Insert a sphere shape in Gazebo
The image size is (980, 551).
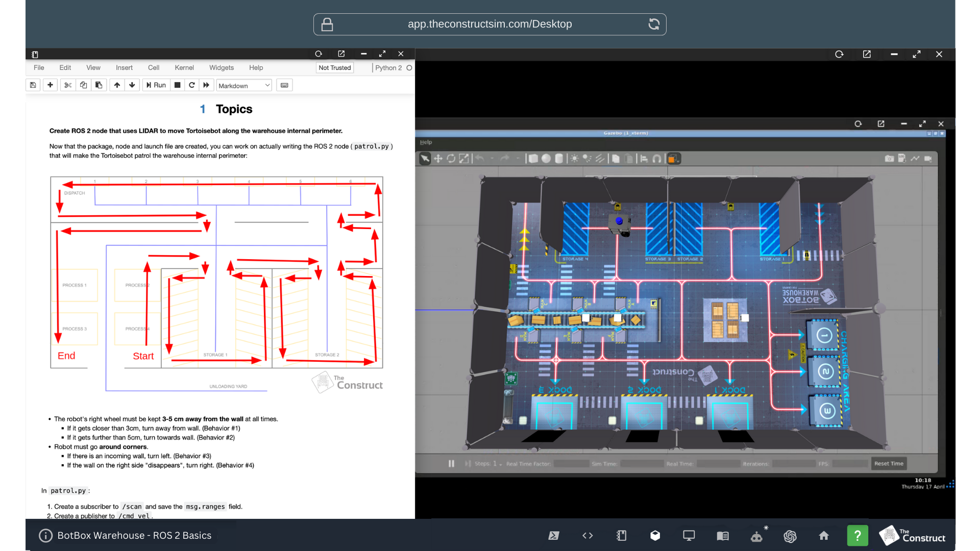[x=546, y=159]
